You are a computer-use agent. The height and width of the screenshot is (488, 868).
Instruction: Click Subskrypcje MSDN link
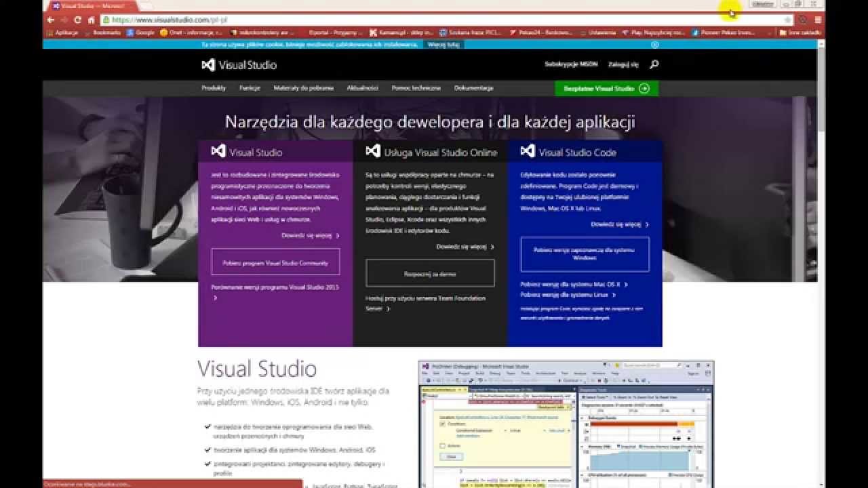point(571,64)
